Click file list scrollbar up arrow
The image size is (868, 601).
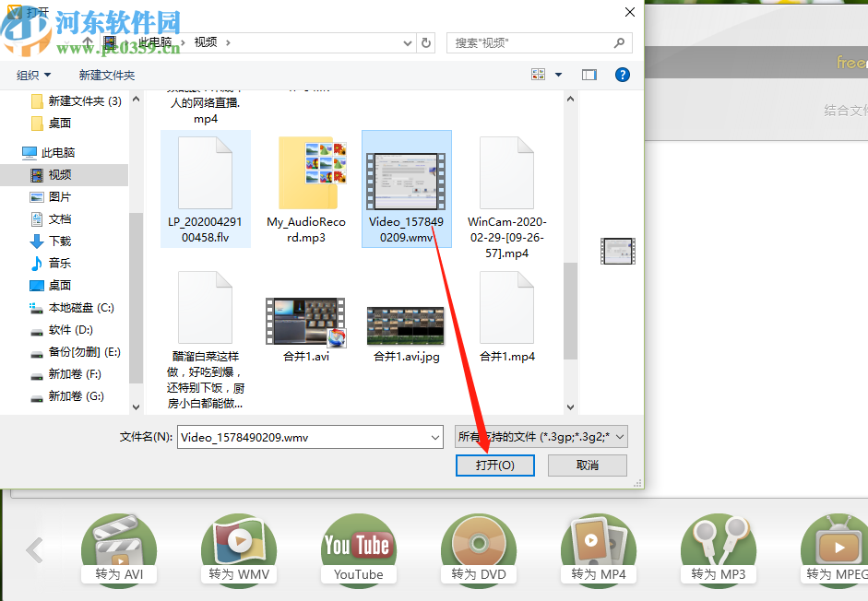click(x=570, y=99)
